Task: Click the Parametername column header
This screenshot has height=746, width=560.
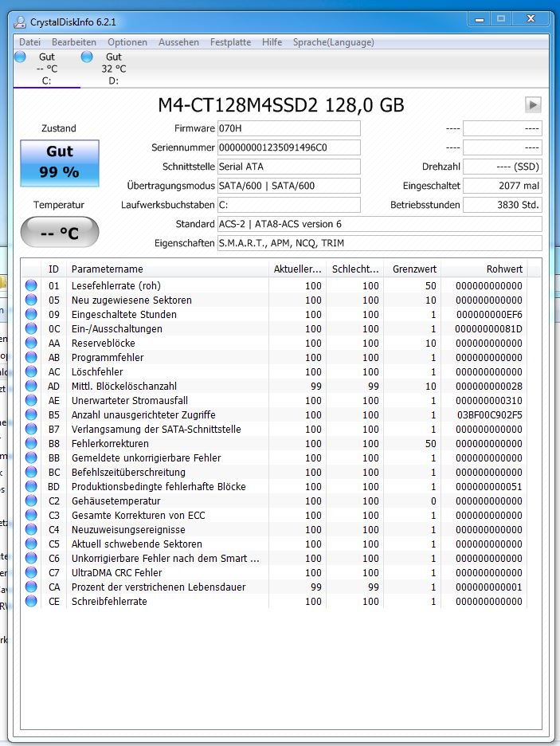Action: click(x=168, y=269)
